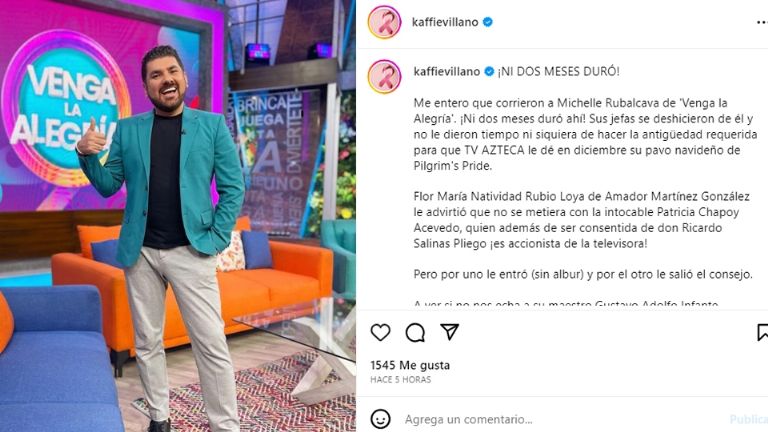Open the three-dot more options menu
Viewport: 768px width, 432px height.
[762, 22]
